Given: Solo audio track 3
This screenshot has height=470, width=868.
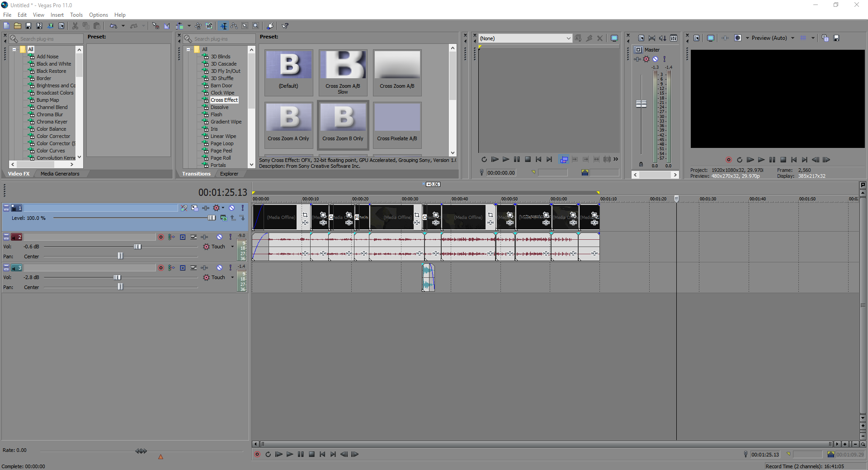Looking at the screenshot, I should [231, 268].
